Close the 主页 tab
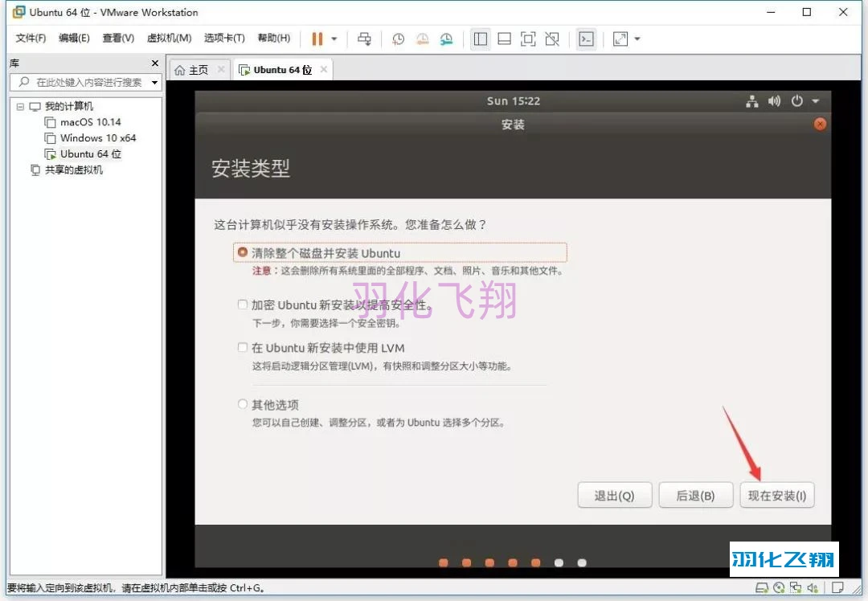868x601 pixels. [x=221, y=69]
